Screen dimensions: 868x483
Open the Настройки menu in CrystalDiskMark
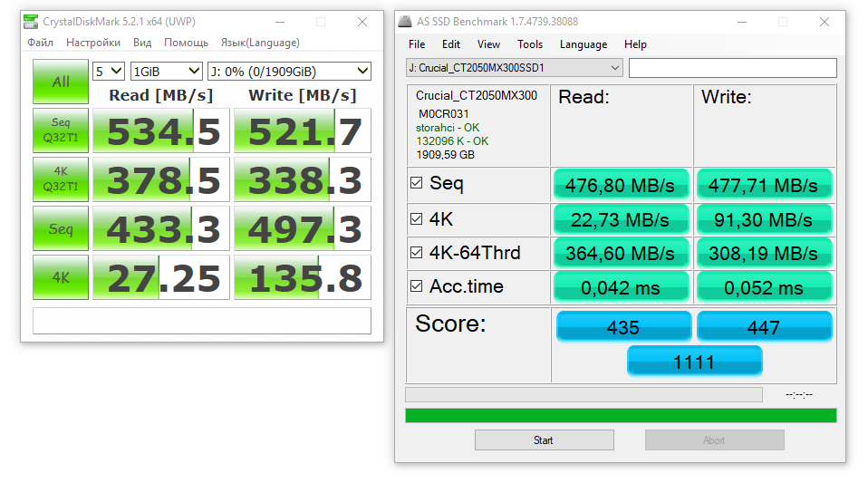pyautogui.click(x=93, y=43)
